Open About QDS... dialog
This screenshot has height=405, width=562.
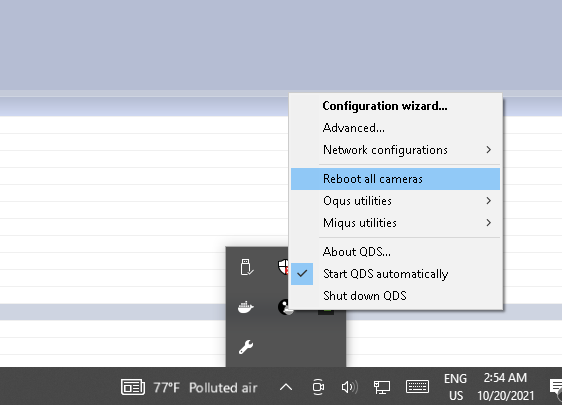coord(395,252)
